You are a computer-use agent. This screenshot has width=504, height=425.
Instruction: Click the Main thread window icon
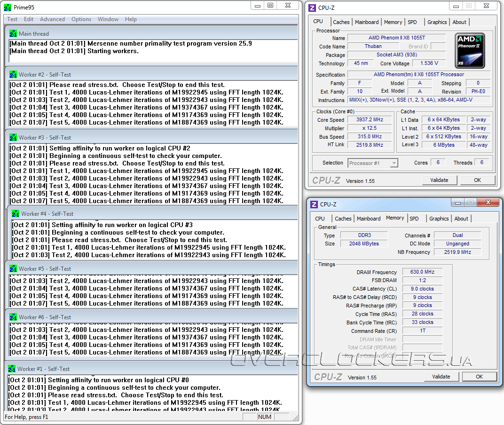(13, 34)
